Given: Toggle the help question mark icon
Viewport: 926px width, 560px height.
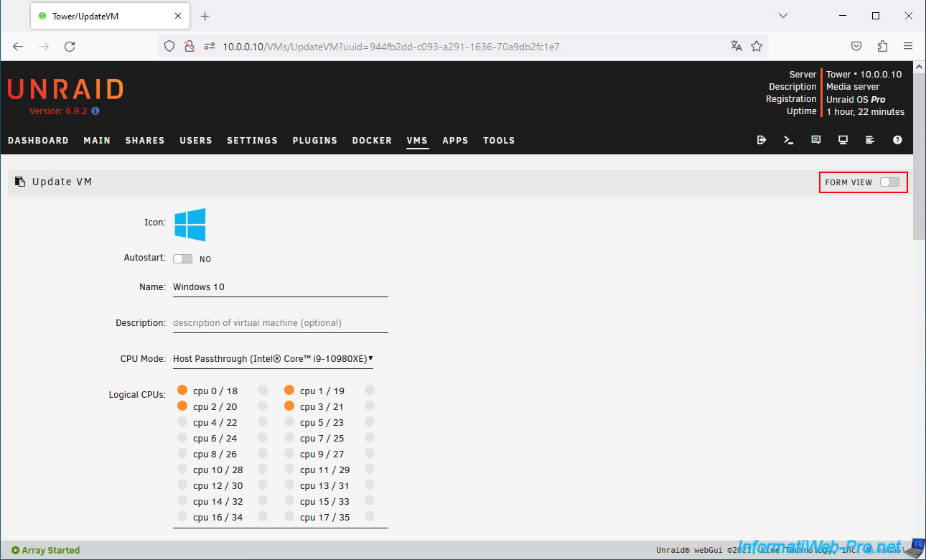Looking at the screenshot, I should (897, 140).
